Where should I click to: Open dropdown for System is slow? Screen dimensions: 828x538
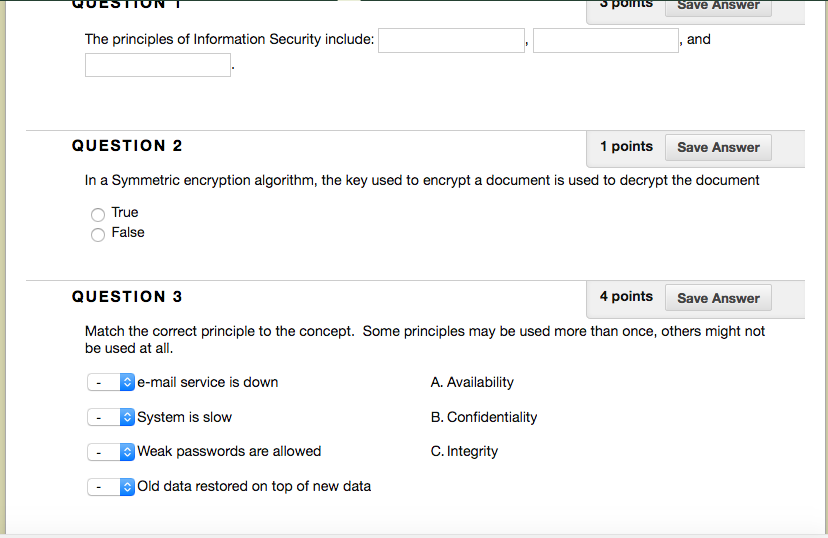point(111,418)
